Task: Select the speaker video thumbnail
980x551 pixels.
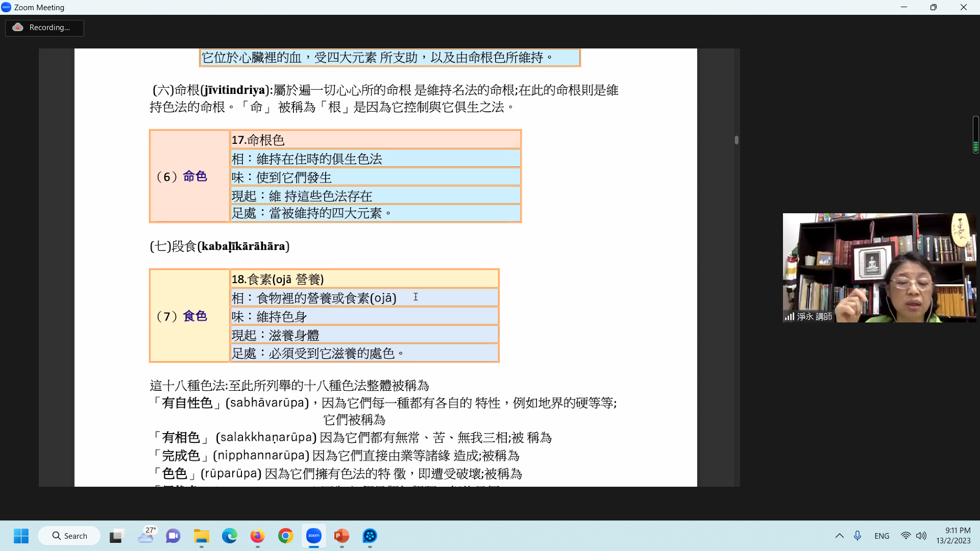Action: click(879, 267)
